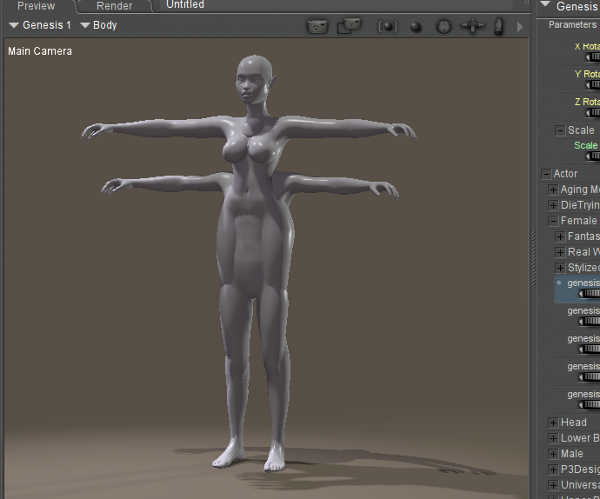Click the Area Render camera icon
The width and height of the screenshot is (600, 499).
tap(349, 26)
